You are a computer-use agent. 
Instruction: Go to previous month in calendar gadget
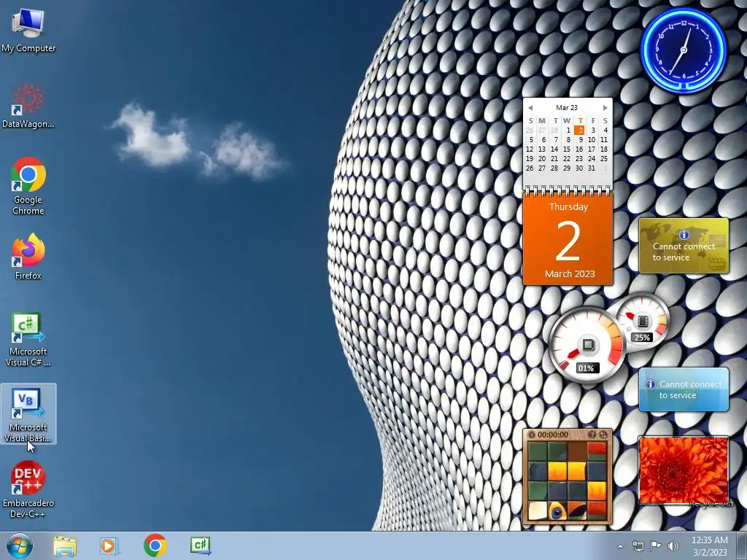(x=530, y=108)
